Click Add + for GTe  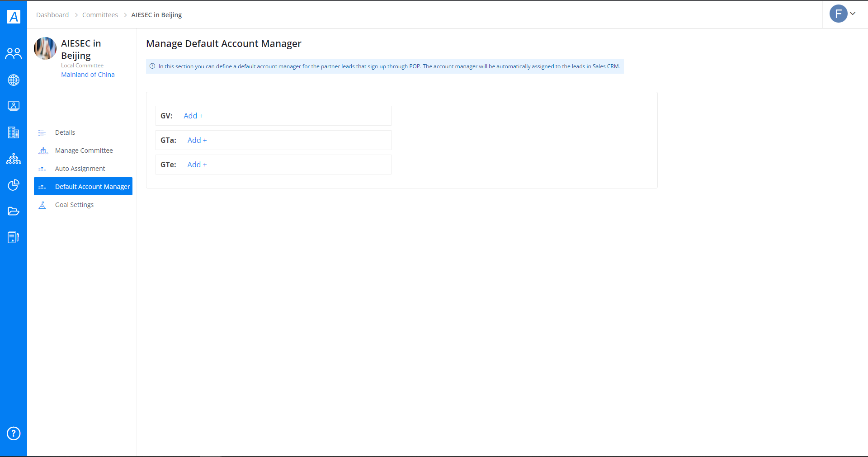(197, 165)
